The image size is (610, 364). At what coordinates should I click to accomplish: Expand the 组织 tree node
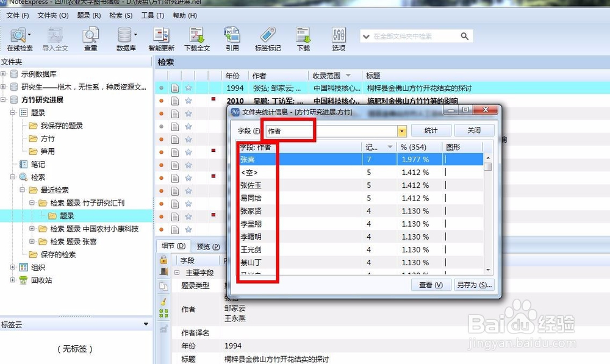coord(13,267)
